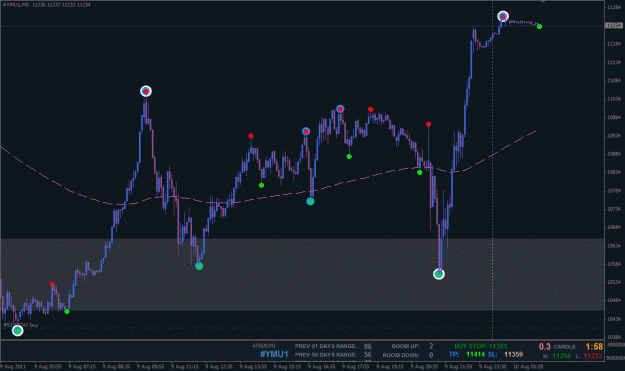The image size is (625, 371).
Task: Click the SL value 11359
Action: [x=513, y=354]
